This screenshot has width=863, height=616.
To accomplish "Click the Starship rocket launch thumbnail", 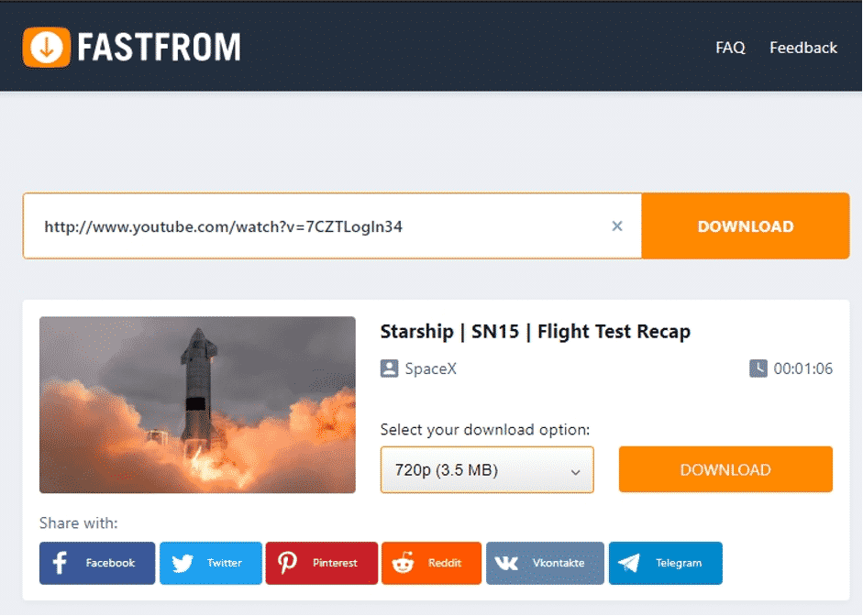I will click(x=197, y=404).
